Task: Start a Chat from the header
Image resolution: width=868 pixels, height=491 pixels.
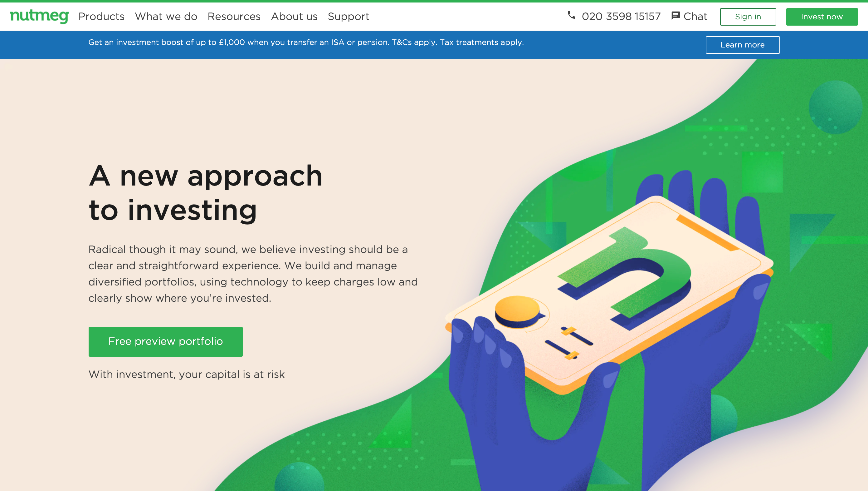Action: point(695,16)
